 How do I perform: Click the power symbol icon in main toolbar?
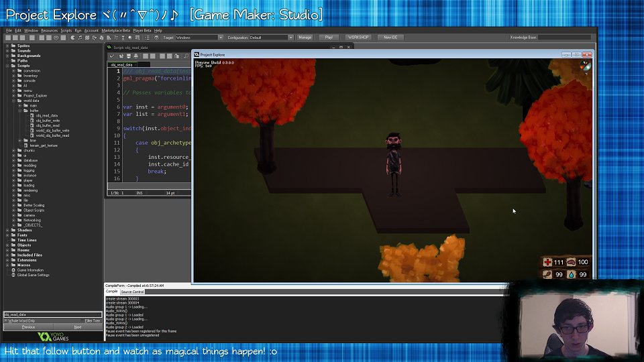(x=56, y=38)
